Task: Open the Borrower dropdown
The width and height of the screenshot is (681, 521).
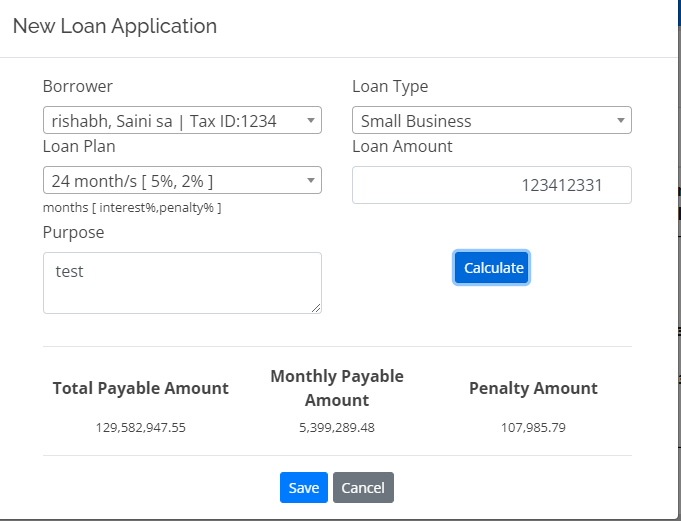Action: tap(182, 120)
